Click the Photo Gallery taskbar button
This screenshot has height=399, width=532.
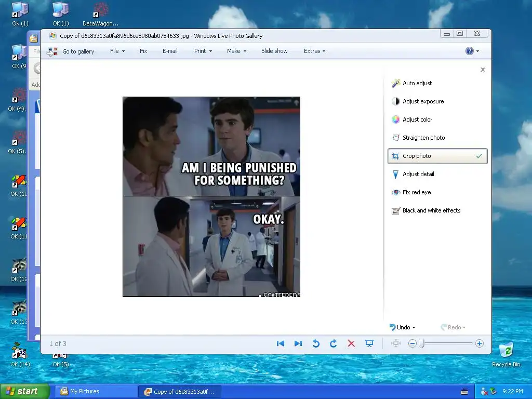[x=180, y=392]
